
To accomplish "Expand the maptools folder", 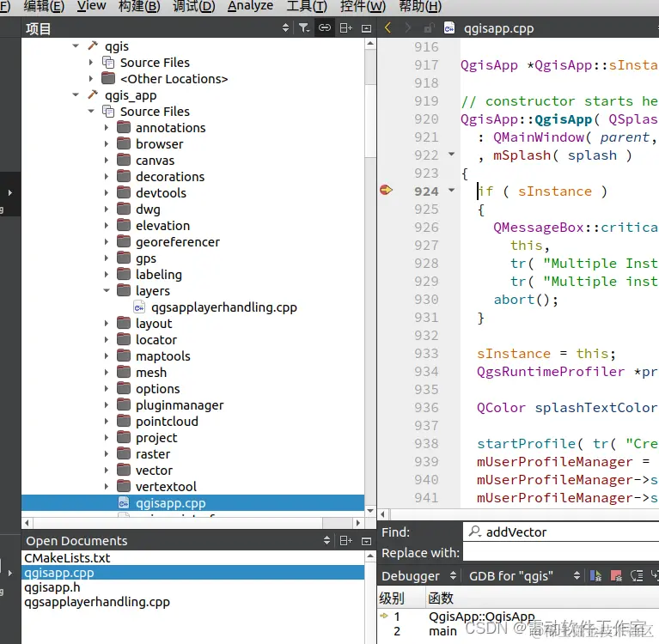I will click(107, 355).
